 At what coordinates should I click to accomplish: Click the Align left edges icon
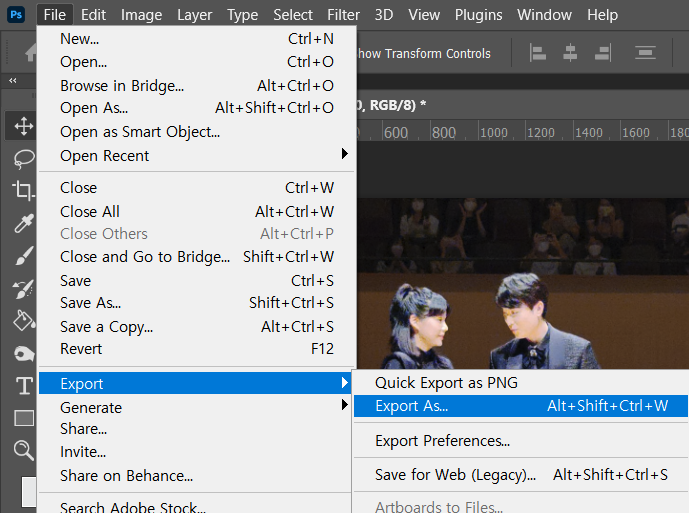538,53
